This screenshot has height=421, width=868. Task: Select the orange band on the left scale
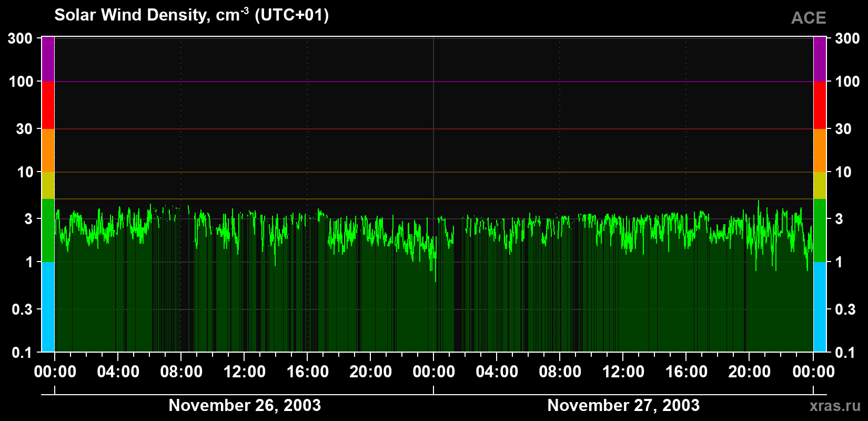click(48, 151)
